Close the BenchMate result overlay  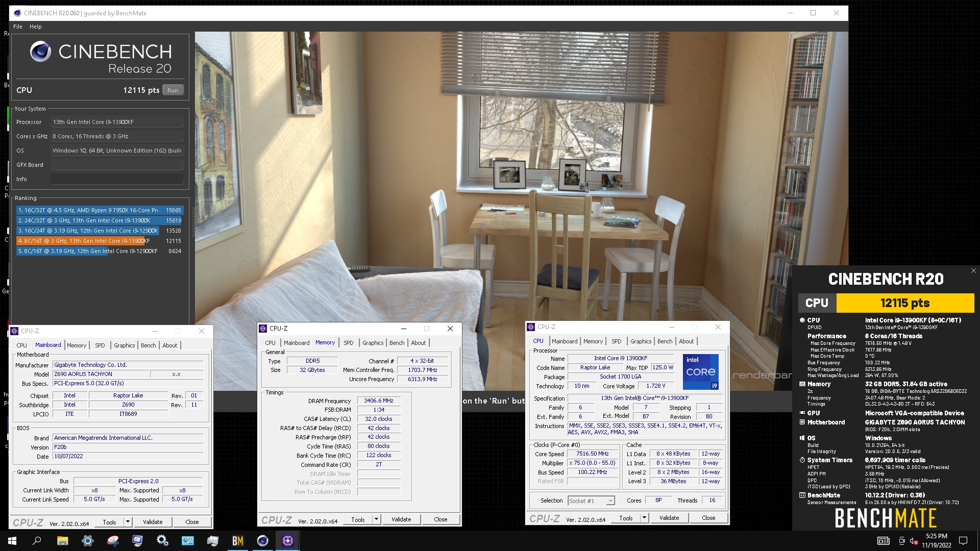[x=973, y=271]
